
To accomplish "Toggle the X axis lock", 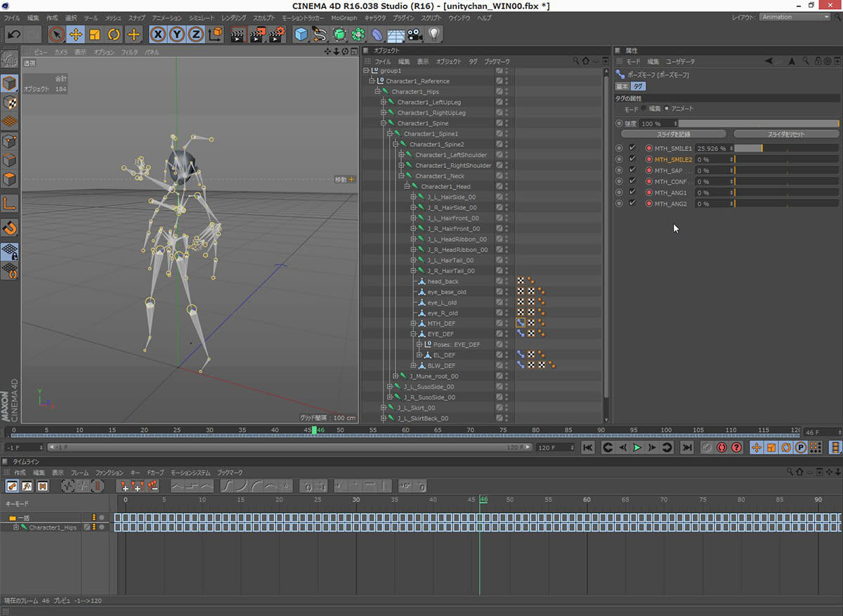I will click(x=159, y=34).
